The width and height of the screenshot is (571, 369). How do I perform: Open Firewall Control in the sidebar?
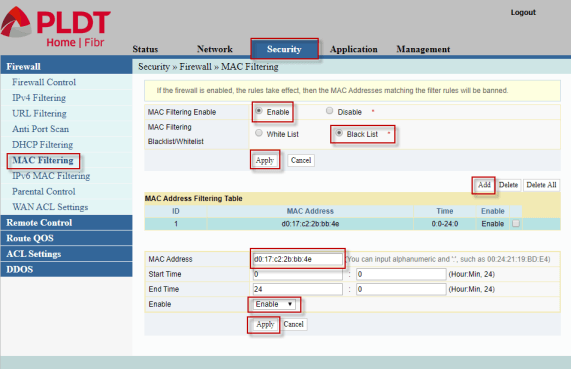tap(44, 82)
